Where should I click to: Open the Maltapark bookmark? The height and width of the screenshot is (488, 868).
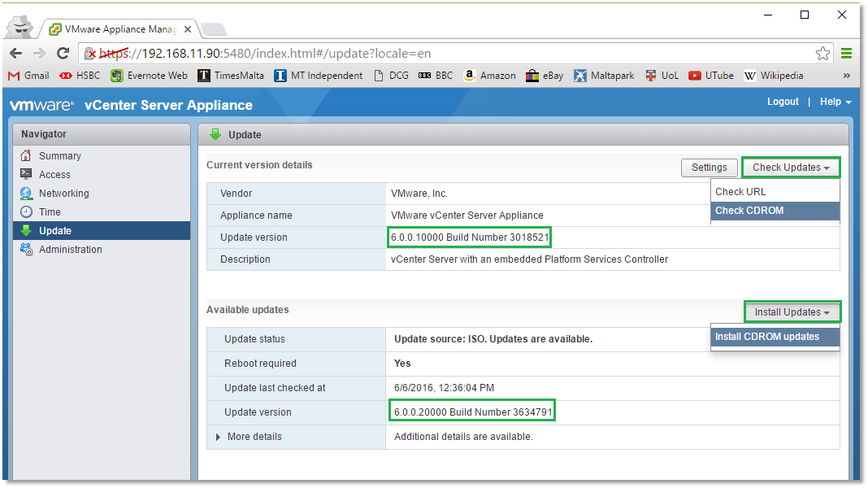(x=604, y=76)
